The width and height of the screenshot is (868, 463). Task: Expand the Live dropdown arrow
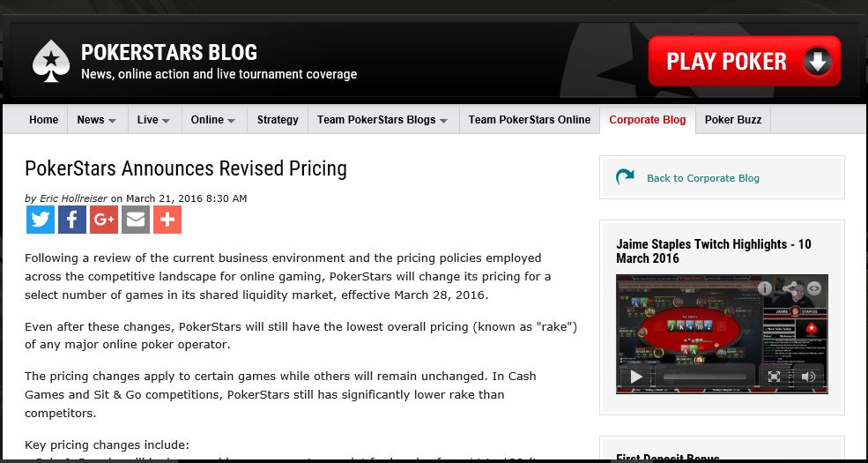tap(166, 121)
